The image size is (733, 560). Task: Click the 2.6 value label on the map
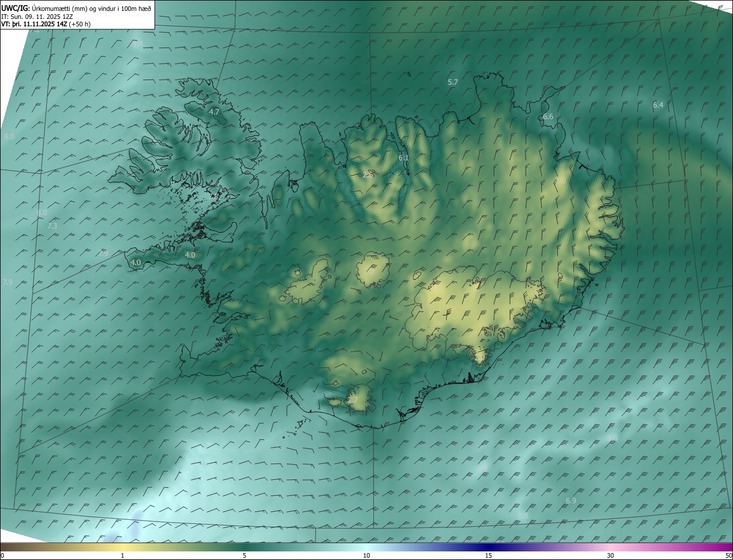tap(368, 175)
